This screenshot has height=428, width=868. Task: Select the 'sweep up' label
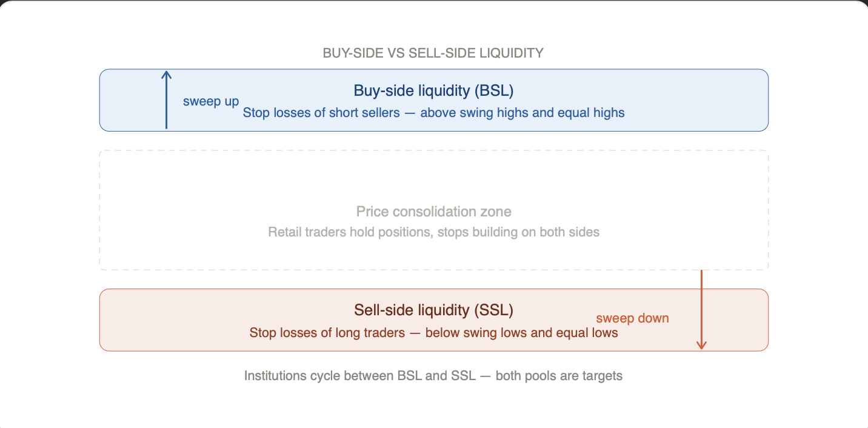[x=211, y=101]
